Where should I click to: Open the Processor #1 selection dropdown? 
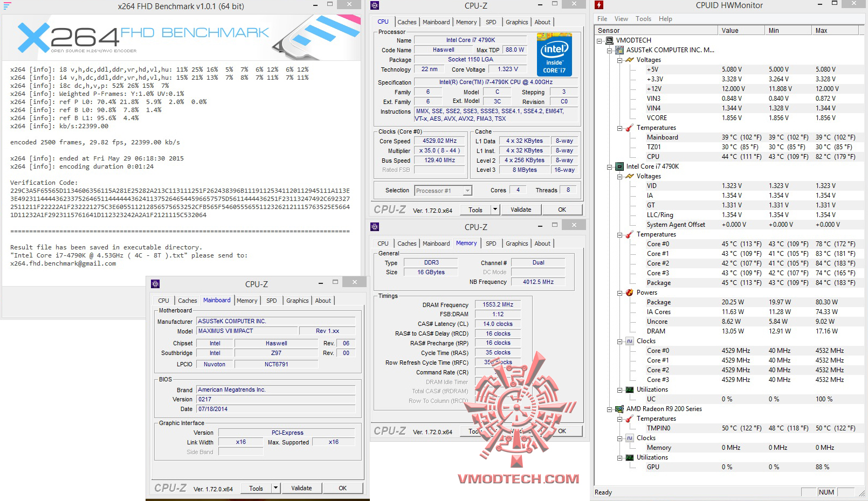[x=467, y=191]
